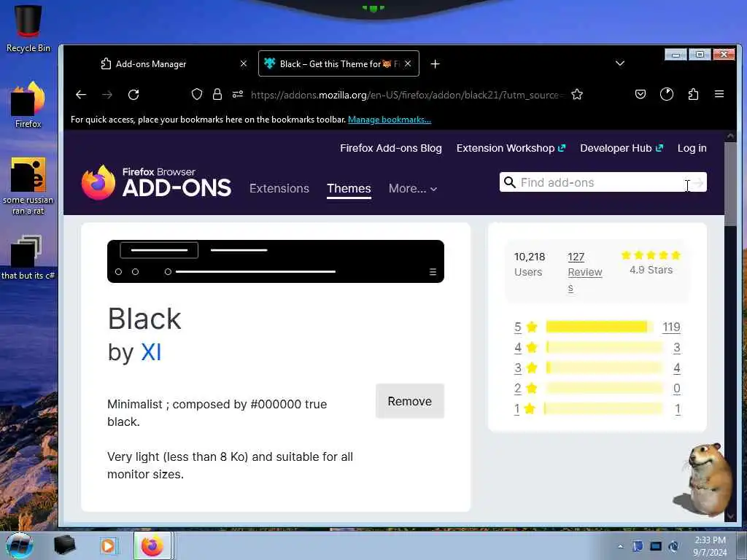
Task: Open the Pocket save icon
Action: click(640, 94)
